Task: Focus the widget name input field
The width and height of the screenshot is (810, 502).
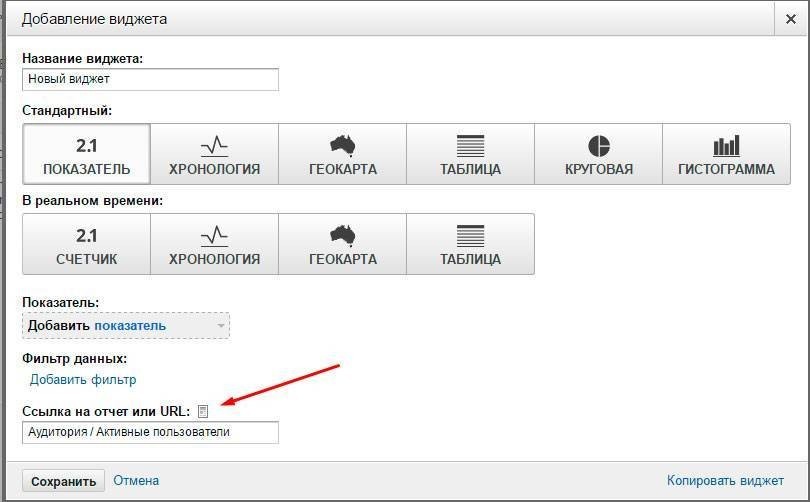Action: (x=150, y=80)
